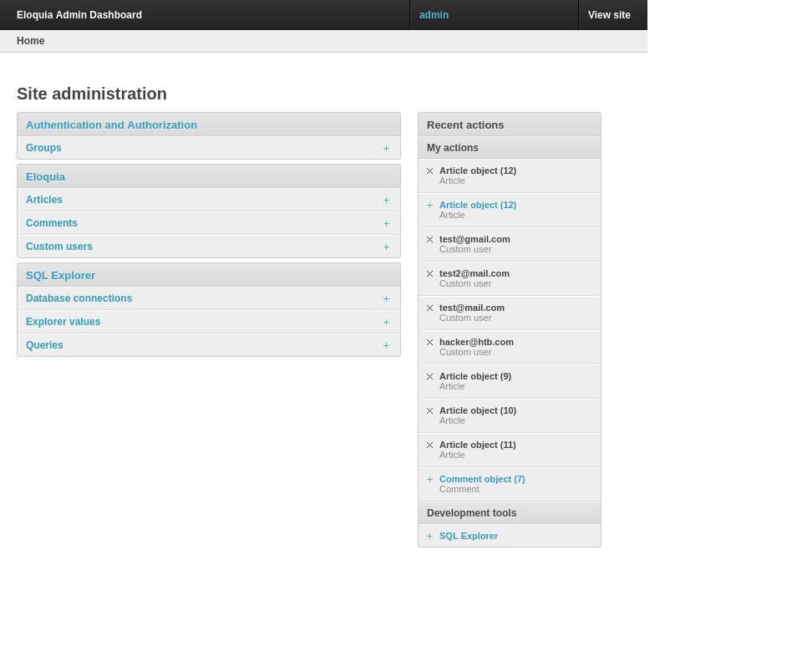
Task: Click the X icon next to test@mail.com
Action: pyautogui.click(x=429, y=308)
